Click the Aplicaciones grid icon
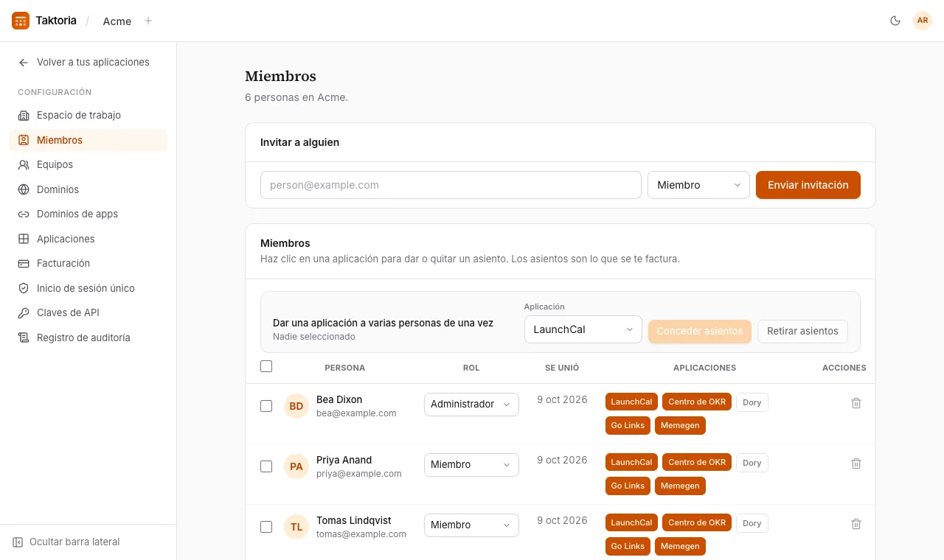The width and height of the screenshot is (944, 560). click(x=24, y=239)
